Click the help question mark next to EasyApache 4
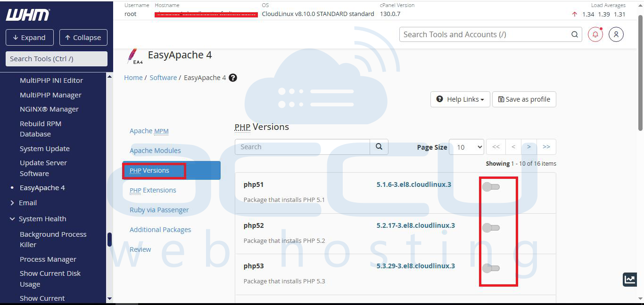 [232, 78]
